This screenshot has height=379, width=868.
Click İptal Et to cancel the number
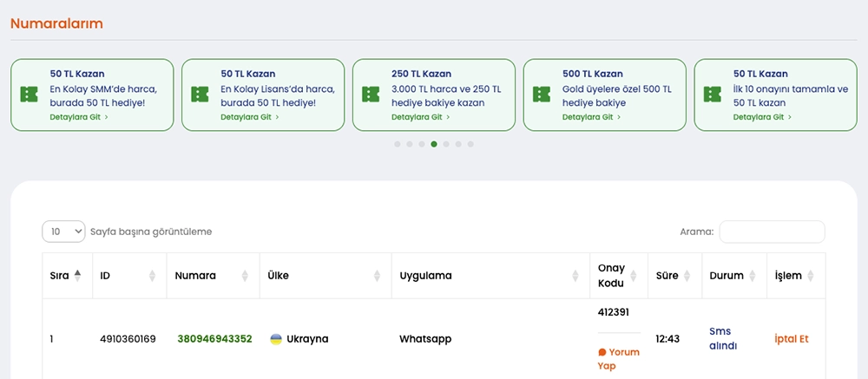click(791, 339)
